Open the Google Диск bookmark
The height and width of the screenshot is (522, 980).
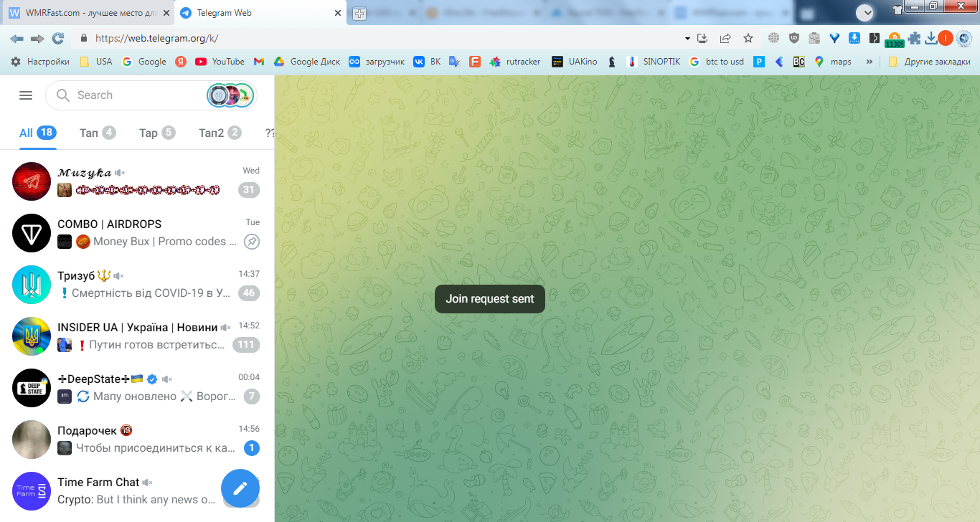click(x=306, y=62)
